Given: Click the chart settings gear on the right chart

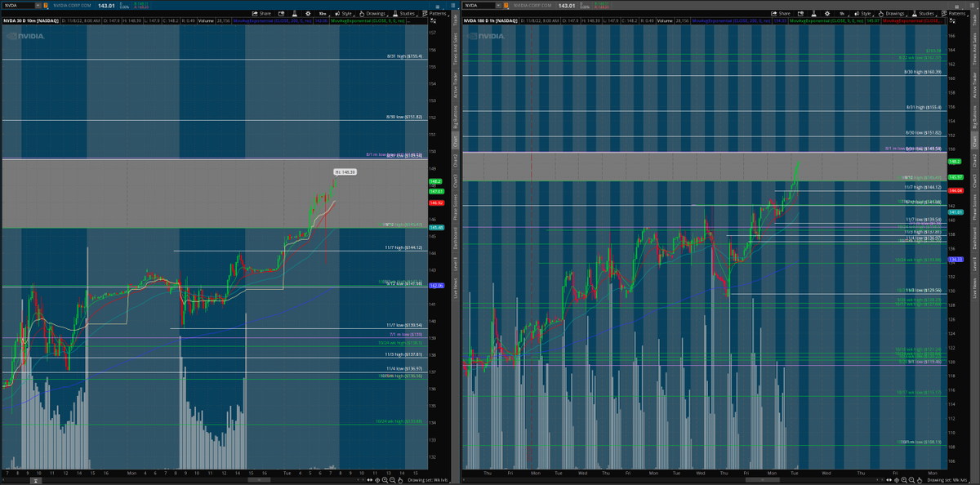Looking at the screenshot, I should (x=826, y=13).
